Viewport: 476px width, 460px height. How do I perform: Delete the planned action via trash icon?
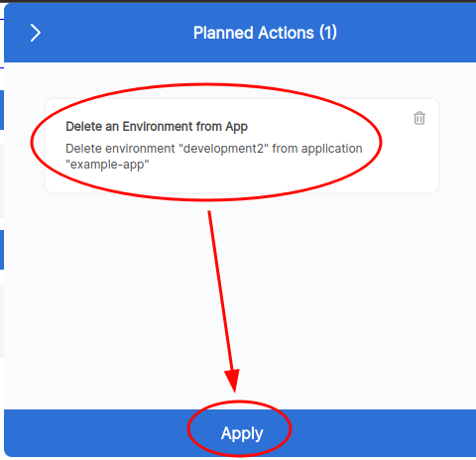coord(419,118)
